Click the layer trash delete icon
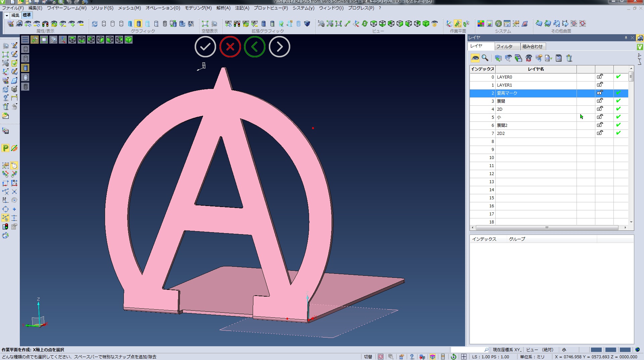The height and width of the screenshot is (360, 644). click(x=569, y=58)
